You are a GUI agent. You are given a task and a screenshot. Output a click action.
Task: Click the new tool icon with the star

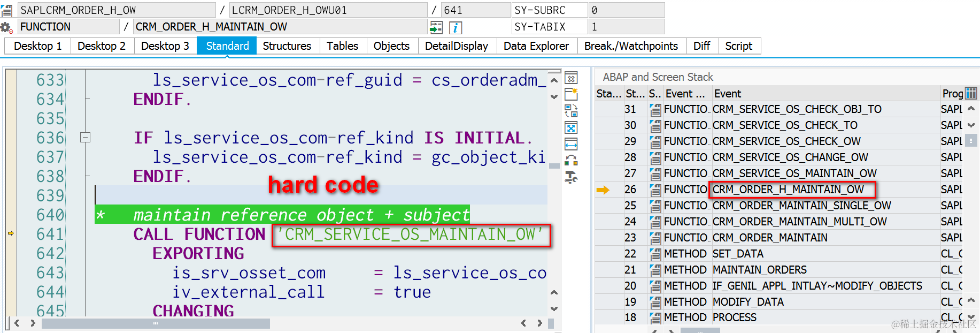(x=571, y=95)
